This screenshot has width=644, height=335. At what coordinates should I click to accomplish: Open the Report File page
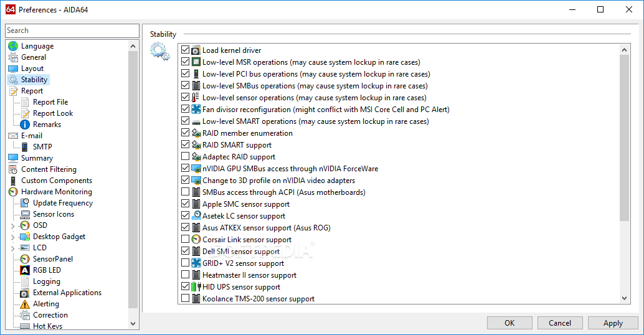pos(50,102)
